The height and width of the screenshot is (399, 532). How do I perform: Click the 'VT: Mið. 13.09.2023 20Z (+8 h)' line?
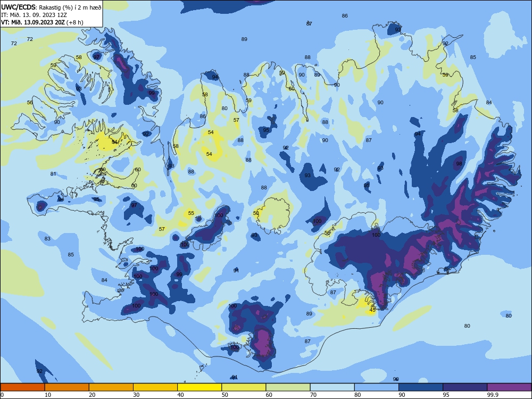[42, 22]
